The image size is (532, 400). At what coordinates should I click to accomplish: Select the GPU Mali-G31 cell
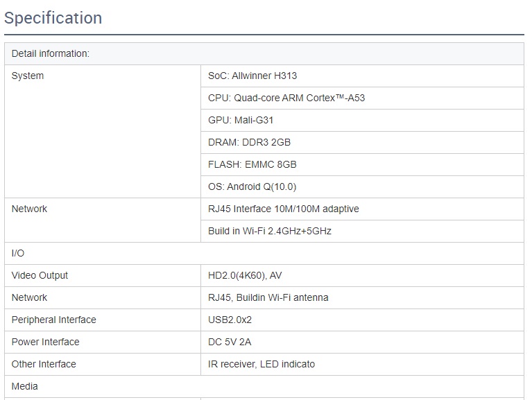click(241, 121)
